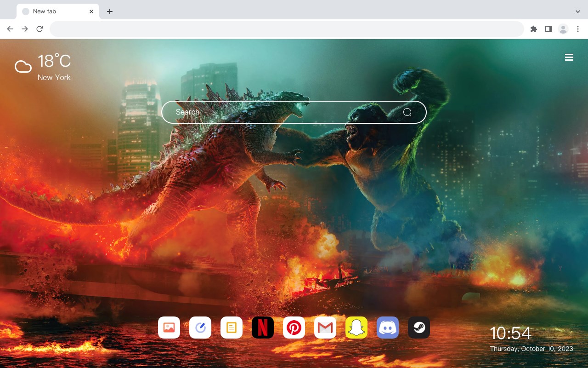Screen dimensions: 588x368
Task: Launch the Netflix shortcut
Action: [263, 328]
